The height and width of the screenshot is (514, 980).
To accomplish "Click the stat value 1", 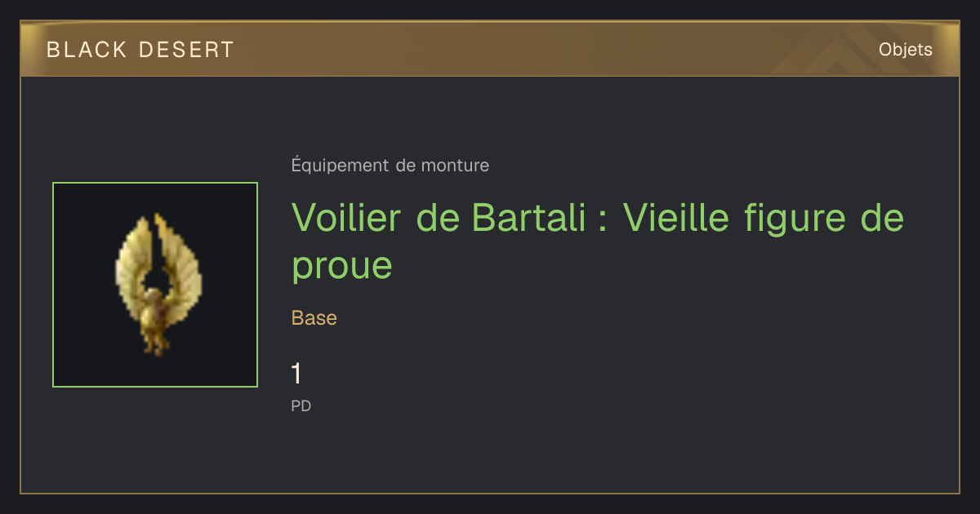I will tap(296, 374).
